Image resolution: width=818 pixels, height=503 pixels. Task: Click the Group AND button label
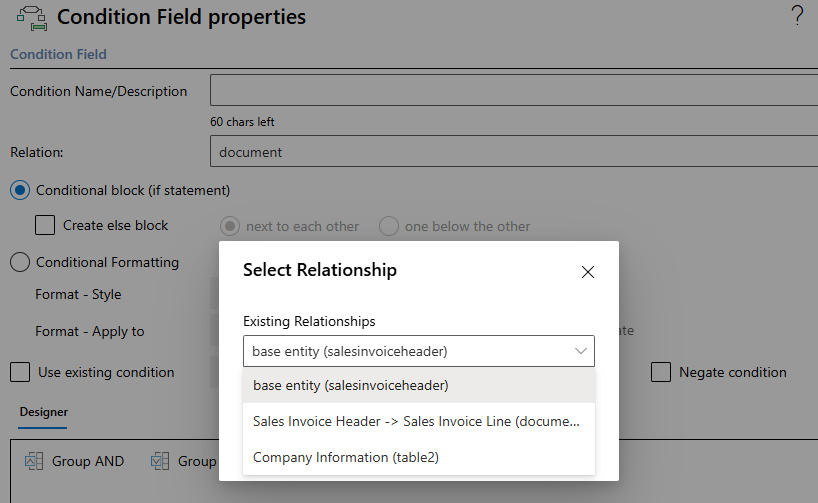(x=88, y=461)
